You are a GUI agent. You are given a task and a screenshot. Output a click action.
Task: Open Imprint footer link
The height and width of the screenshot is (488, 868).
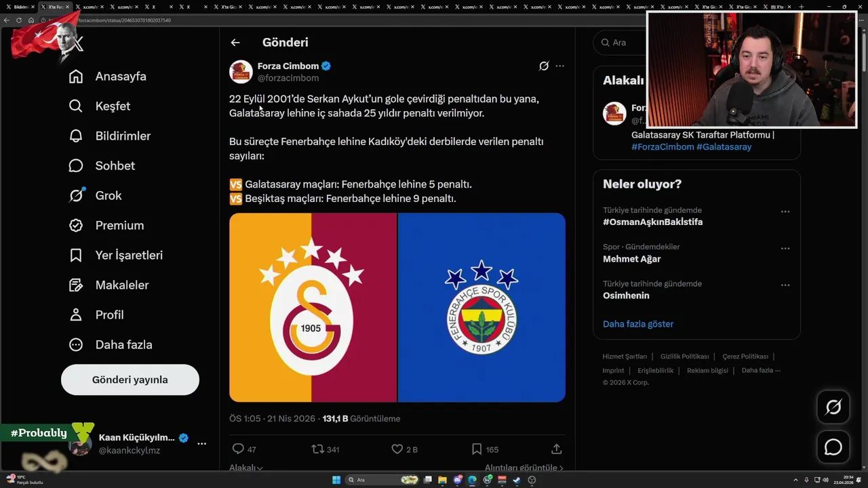tap(613, 371)
